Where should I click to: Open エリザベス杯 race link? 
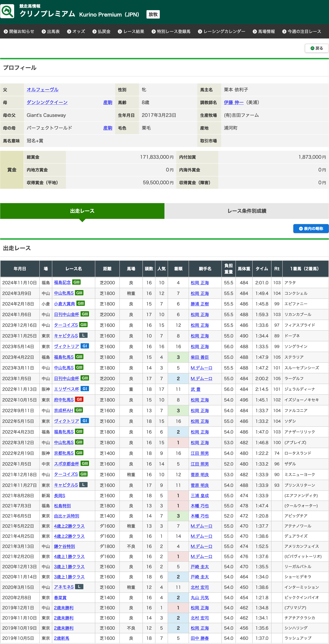[x=67, y=389]
